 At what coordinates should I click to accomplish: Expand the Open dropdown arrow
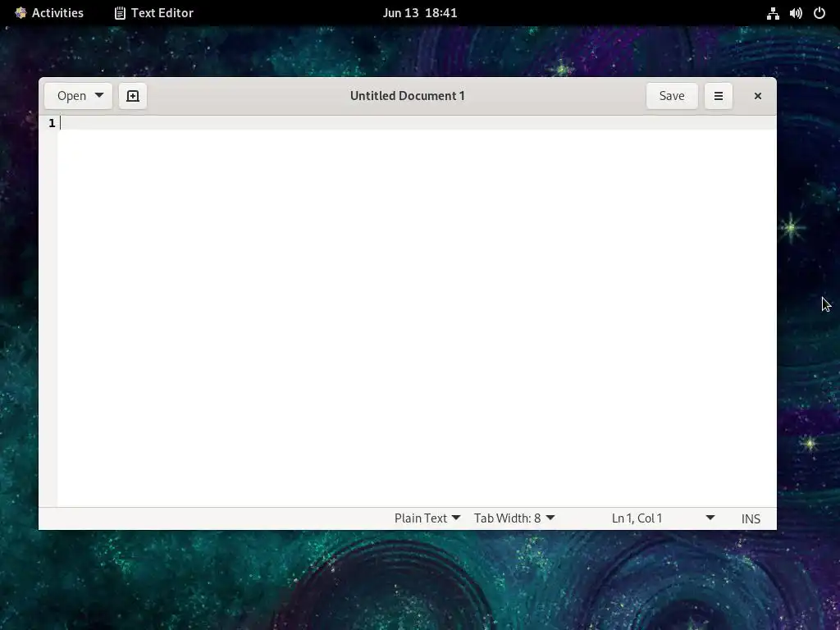pyautogui.click(x=99, y=95)
